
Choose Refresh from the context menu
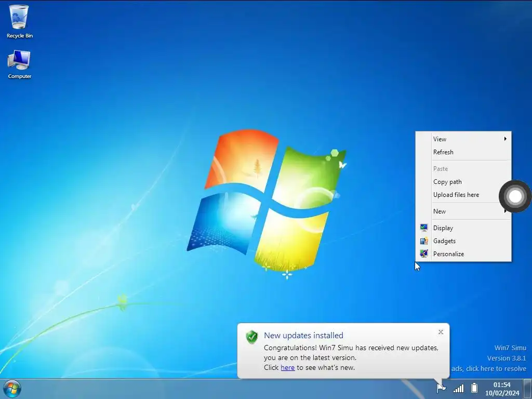click(463, 152)
